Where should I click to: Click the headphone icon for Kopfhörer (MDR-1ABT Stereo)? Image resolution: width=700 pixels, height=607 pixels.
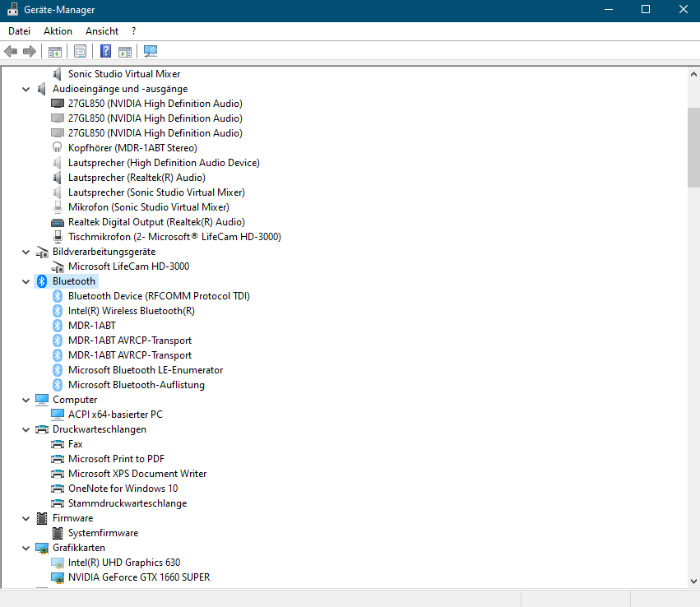coord(57,148)
